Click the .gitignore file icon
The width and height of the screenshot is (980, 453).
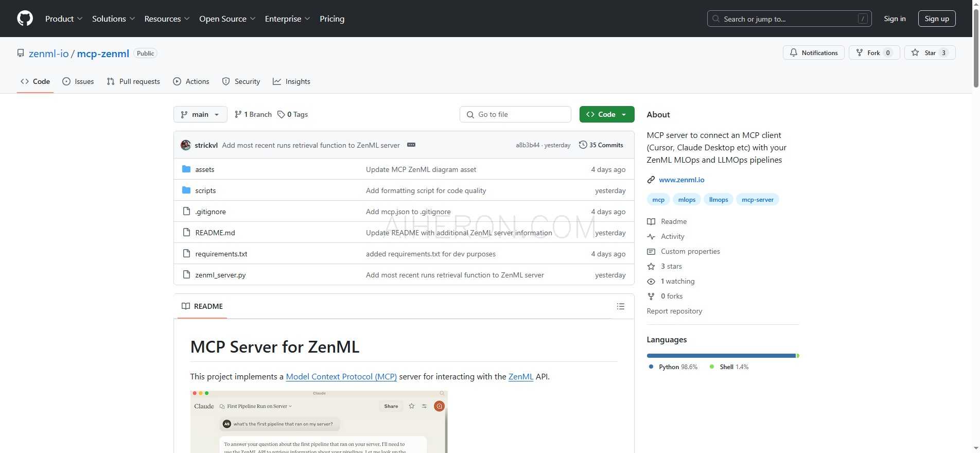tap(186, 211)
